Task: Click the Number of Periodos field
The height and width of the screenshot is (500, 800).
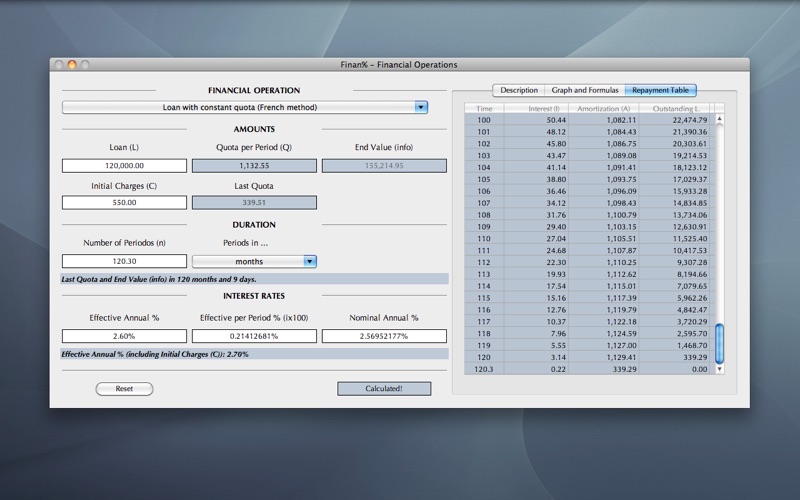Action: [124, 261]
